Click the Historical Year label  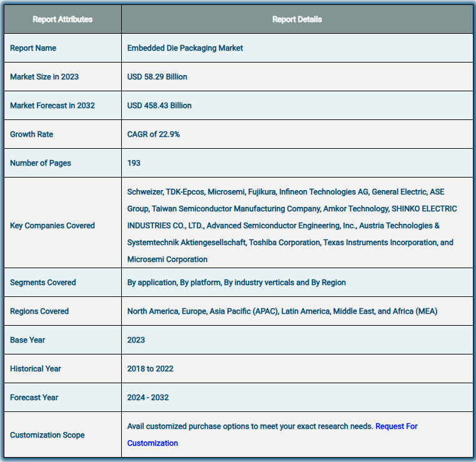(36, 369)
